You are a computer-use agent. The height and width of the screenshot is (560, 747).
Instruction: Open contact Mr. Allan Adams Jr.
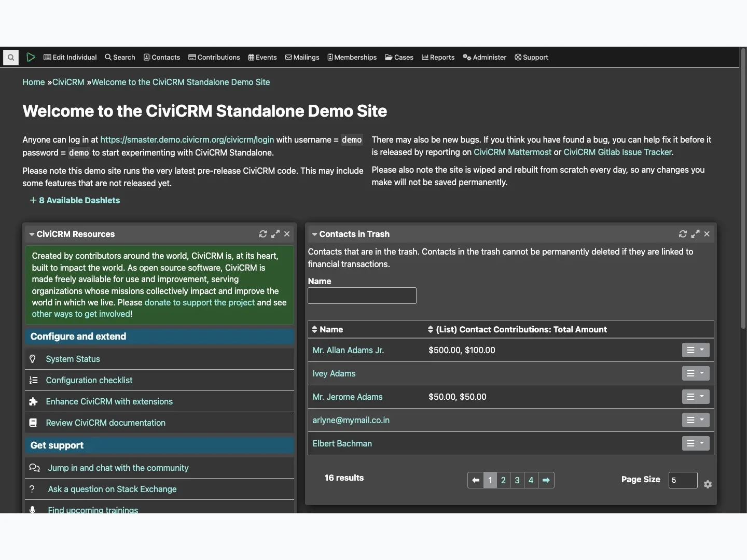[x=348, y=350]
